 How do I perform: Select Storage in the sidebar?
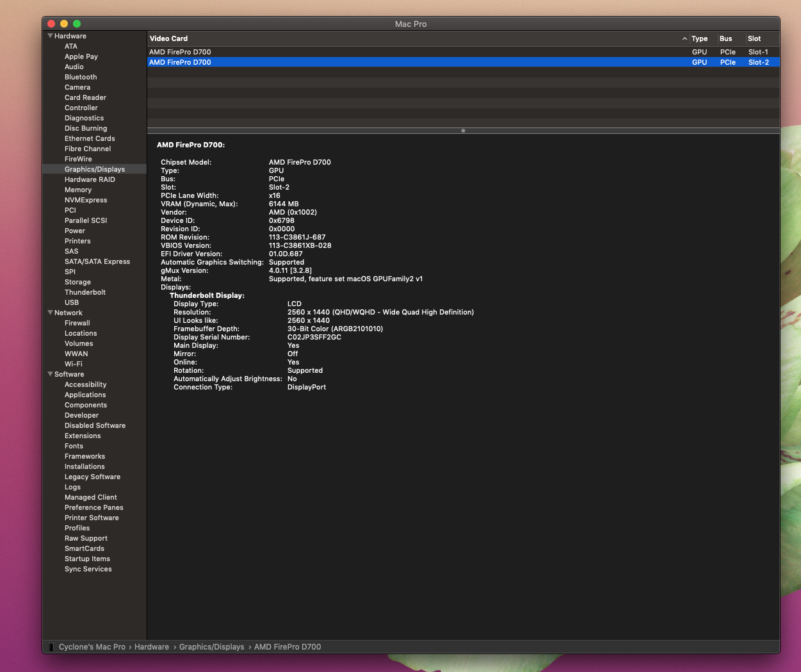point(77,282)
